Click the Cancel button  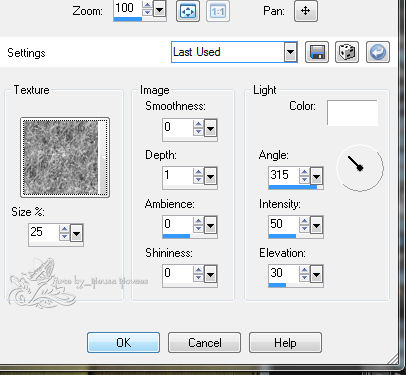pyautogui.click(x=204, y=342)
